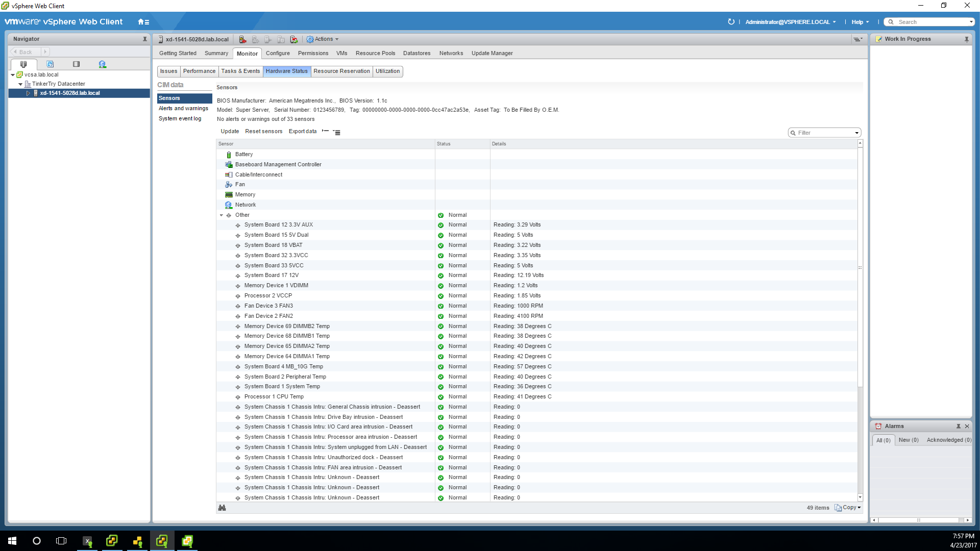This screenshot has height=551, width=980.
Task: Open the Datastores tab
Action: [x=416, y=53]
